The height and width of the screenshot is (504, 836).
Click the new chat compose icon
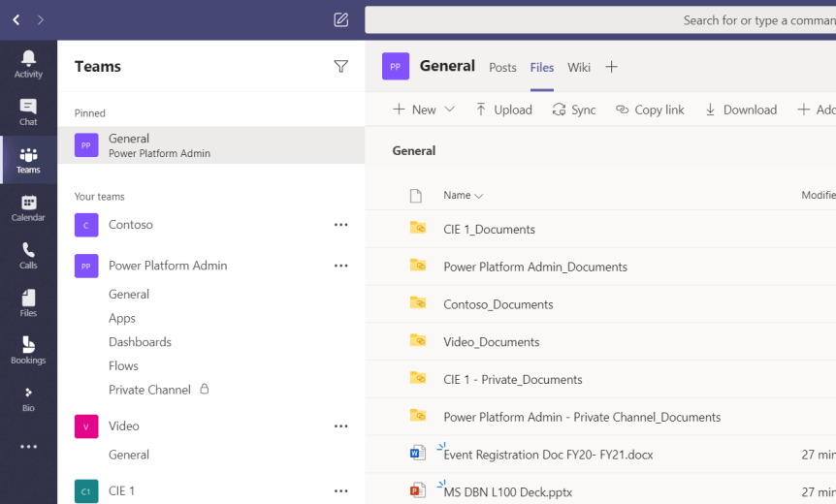340,19
